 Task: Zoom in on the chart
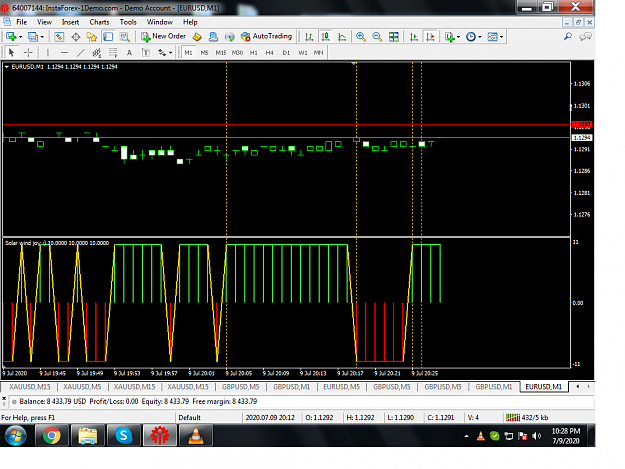pos(361,37)
